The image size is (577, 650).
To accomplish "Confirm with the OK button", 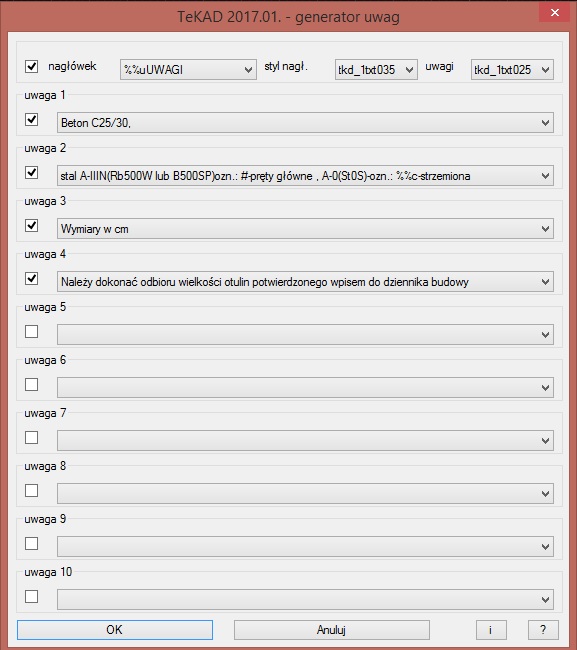I will (x=115, y=630).
